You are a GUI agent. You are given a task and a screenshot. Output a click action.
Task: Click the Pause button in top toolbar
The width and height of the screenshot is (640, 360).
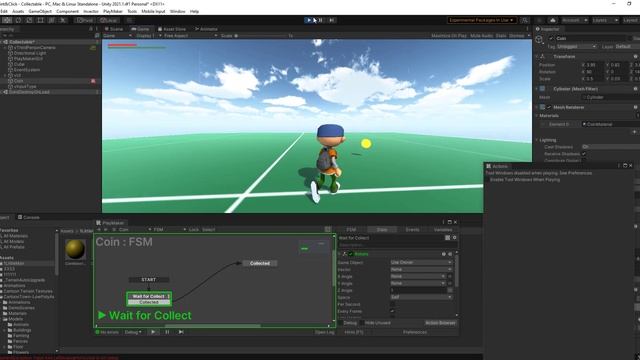[320, 20]
